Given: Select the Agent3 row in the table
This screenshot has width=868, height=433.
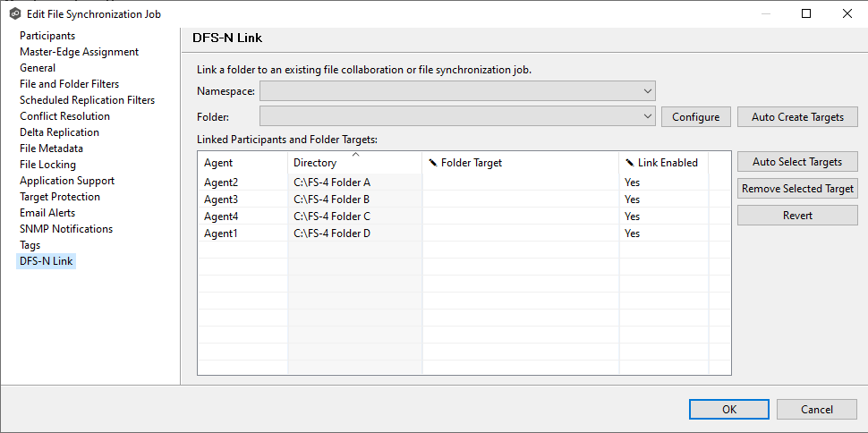Looking at the screenshot, I should (220, 200).
